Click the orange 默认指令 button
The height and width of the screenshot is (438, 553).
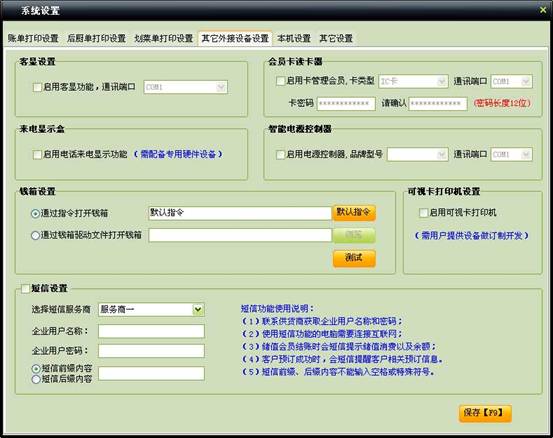(354, 213)
